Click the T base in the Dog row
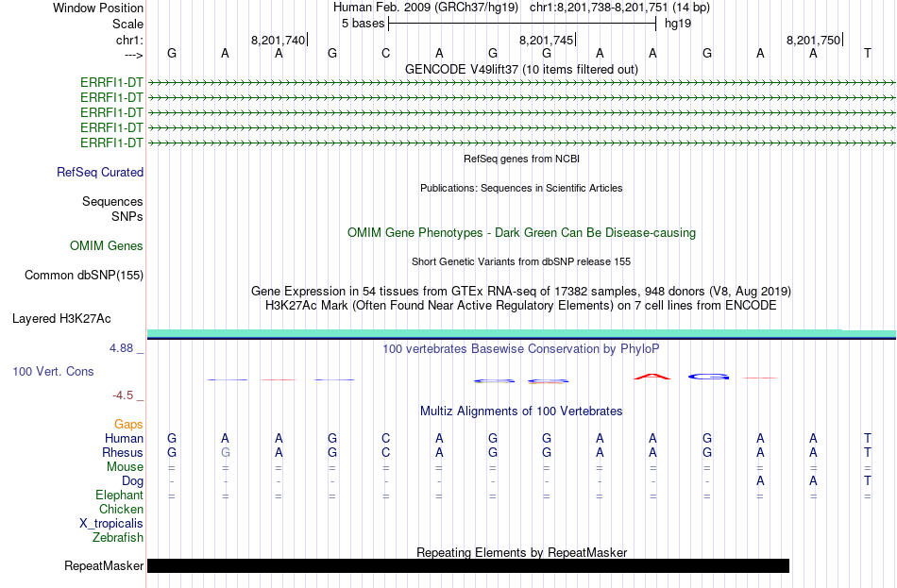 coord(867,480)
